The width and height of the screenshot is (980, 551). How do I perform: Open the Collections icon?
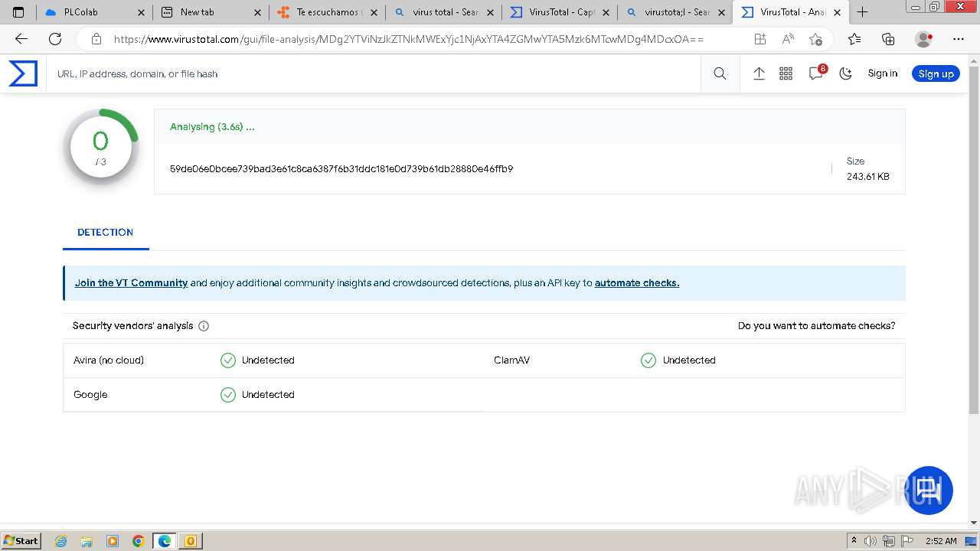(x=888, y=38)
